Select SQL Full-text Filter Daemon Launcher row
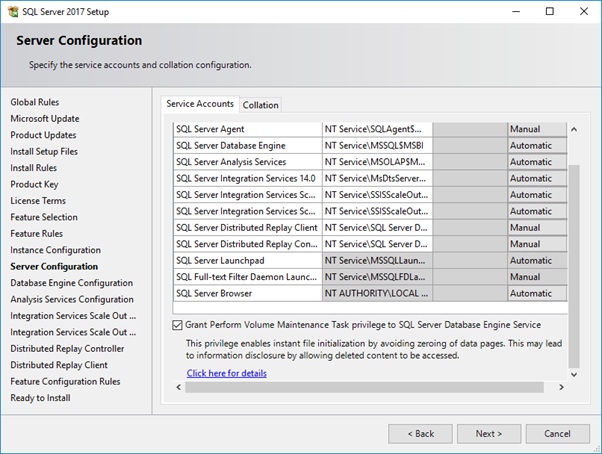This screenshot has height=454, width=602. [x=248, y=277]
